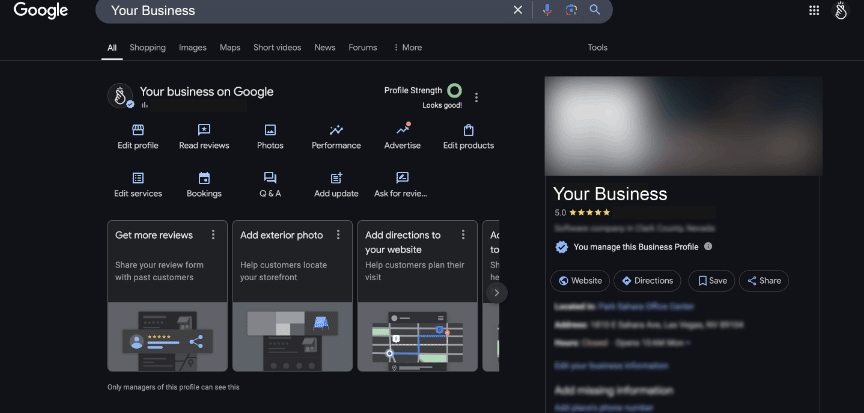
Task: Open the account avatar at top right
Action: click(841, 10)
